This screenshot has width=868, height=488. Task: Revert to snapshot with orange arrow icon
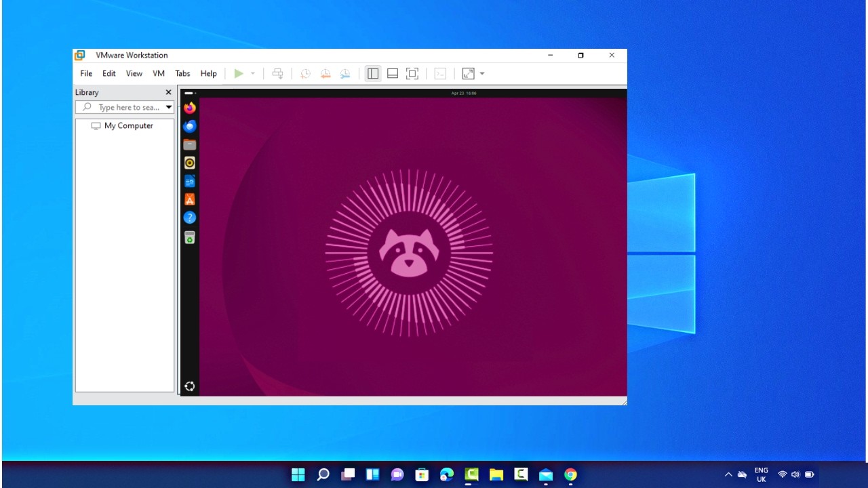(325, 73)
